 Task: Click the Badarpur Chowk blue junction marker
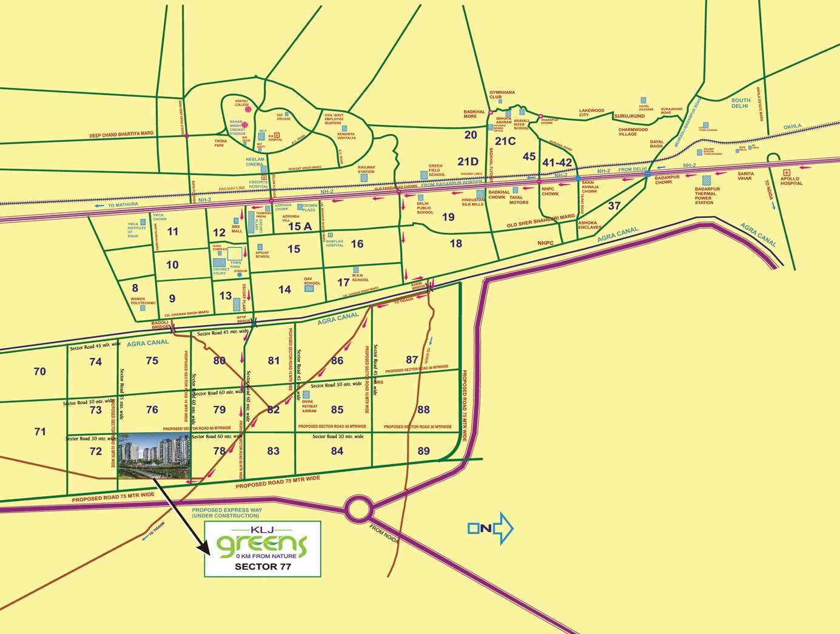coord(648,174)
